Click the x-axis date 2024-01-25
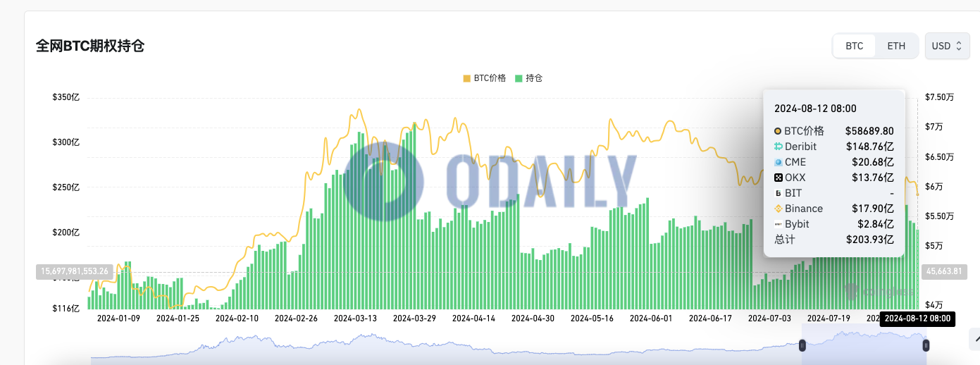The width and height of the screenshot is (980, 365). (178, 318)
